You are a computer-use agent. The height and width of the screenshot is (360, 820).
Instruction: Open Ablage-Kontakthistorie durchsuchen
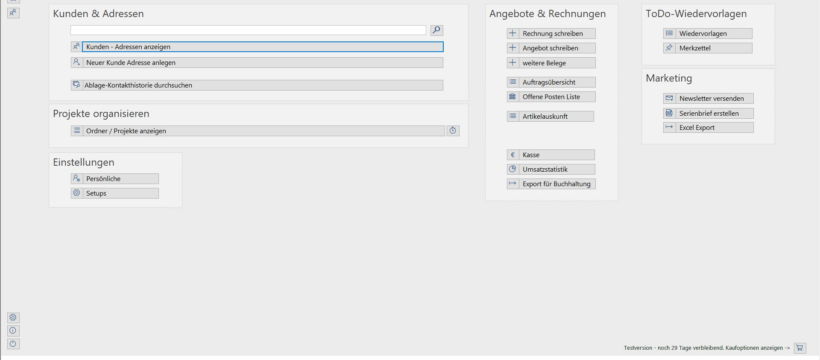click(x=263, y=85)
